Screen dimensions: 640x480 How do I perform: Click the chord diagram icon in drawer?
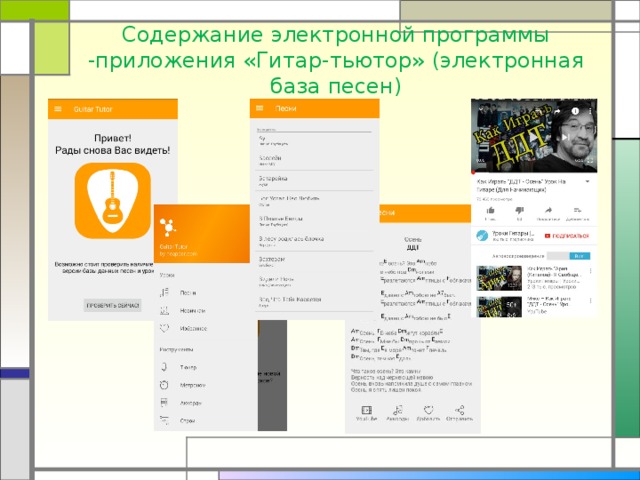coord(164,403)
